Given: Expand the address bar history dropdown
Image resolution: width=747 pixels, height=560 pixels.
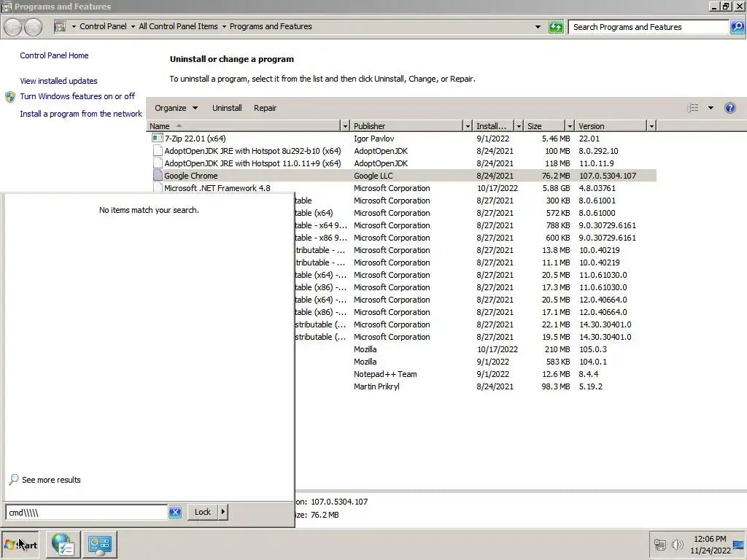Looking at the screenshot, I should pos(538,27).
